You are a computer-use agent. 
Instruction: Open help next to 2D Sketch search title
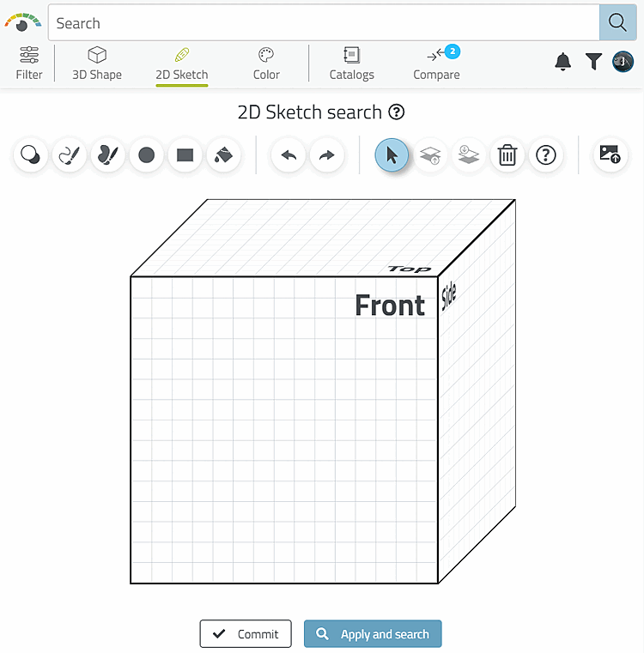[x=397, y=112]
